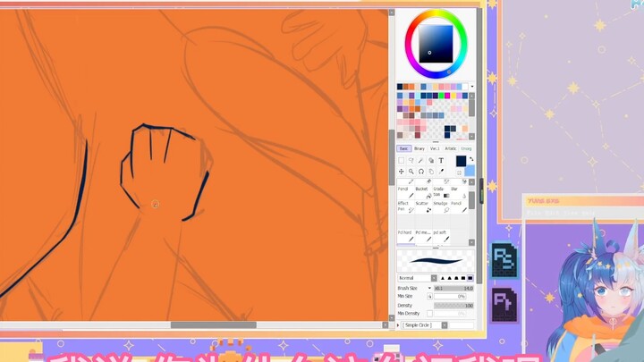Select the Eyedropper color picker tool

click(x=441, y=172)
